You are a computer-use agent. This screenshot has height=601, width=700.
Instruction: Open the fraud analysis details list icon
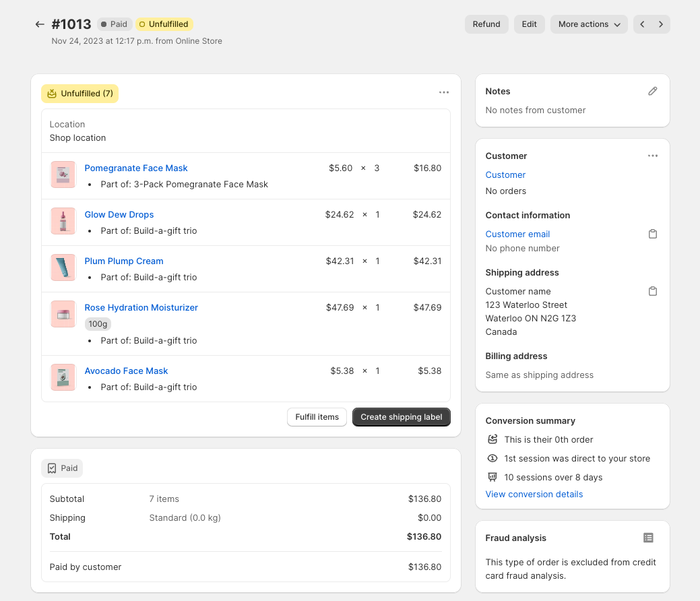[x=648, y=538]
